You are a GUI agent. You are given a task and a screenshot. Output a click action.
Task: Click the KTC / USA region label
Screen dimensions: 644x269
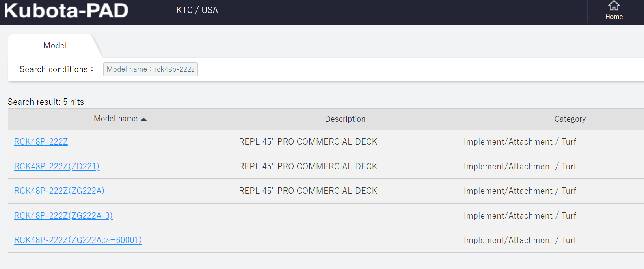[x=197, y=10]
